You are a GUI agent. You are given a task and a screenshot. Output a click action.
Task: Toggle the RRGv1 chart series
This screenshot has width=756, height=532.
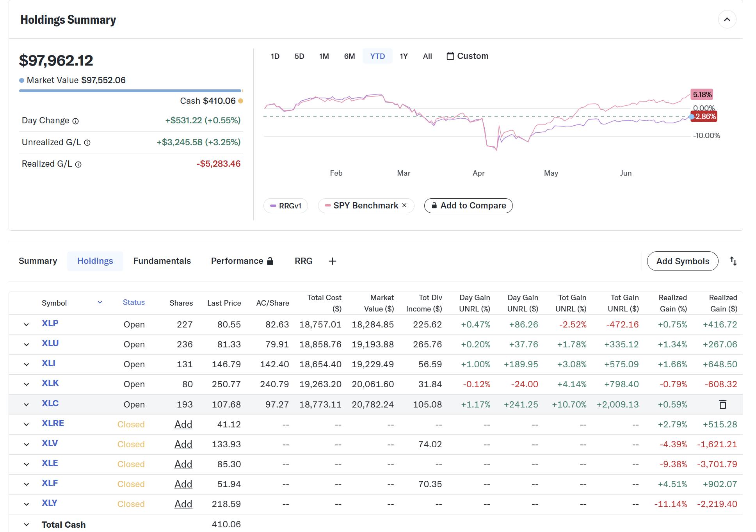[x=286, y=206]
